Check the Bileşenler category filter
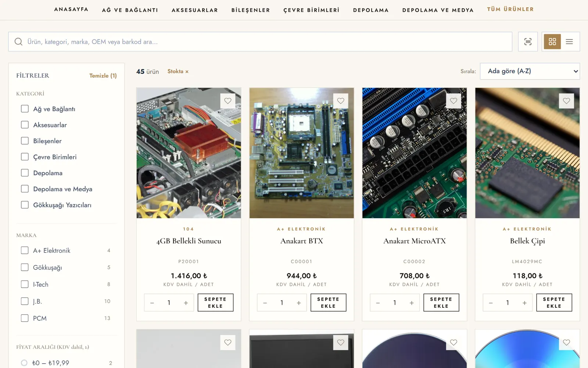The width and height of the screenshot is (588, 368). [25, 141]
